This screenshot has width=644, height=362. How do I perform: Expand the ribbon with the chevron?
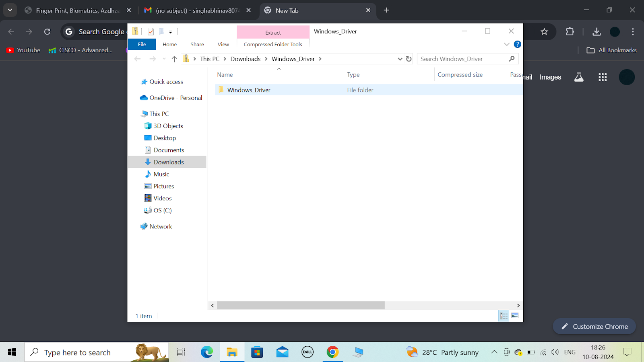(x=507, y=44)
